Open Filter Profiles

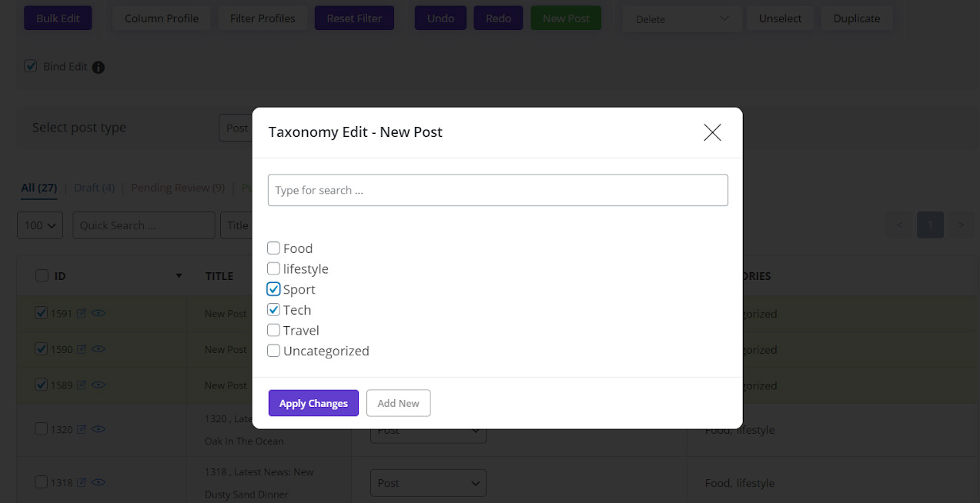coord(263,18)
